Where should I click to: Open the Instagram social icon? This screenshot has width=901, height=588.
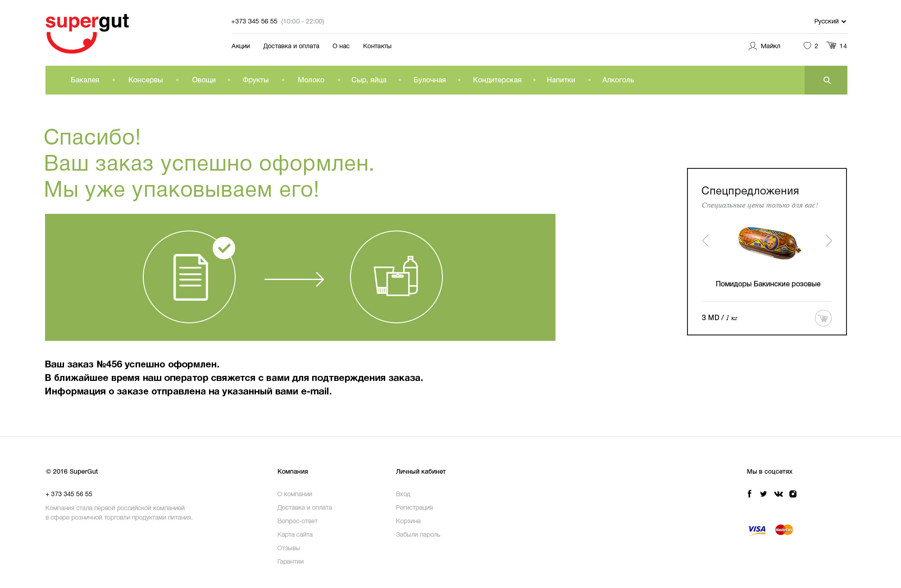(793, 494)
